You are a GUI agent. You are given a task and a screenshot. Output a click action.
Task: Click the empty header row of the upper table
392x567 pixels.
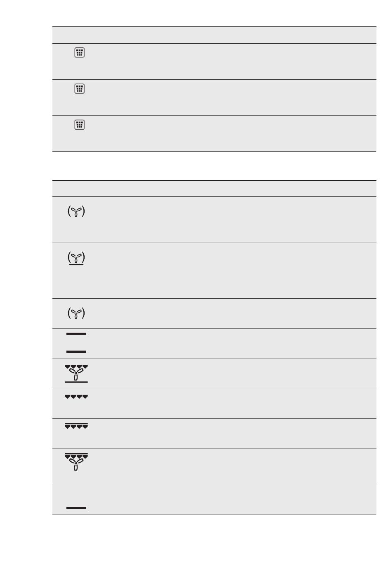[x=214, y=35]
